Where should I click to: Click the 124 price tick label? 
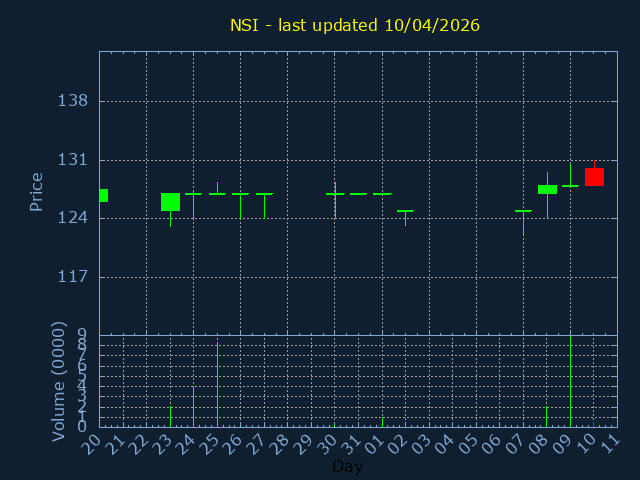click(x=73, y=218)
